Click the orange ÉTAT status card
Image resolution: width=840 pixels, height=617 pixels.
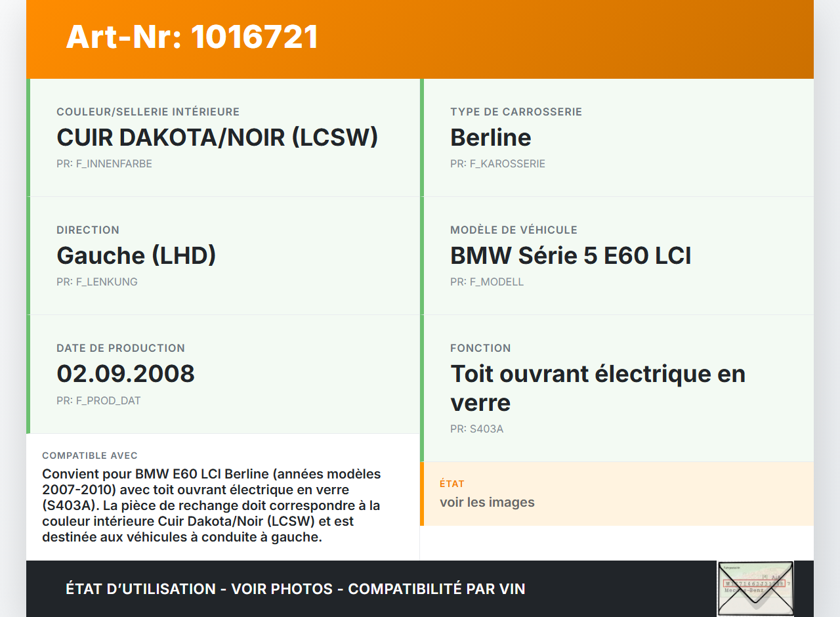click(x=617, y=494)
